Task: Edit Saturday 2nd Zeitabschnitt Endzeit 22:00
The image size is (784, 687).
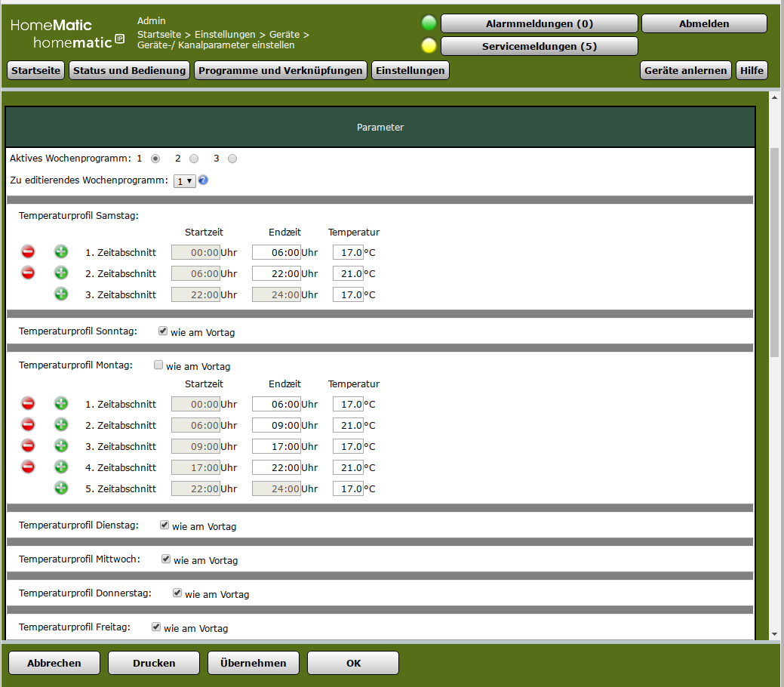Action: (x=276, y=273)
